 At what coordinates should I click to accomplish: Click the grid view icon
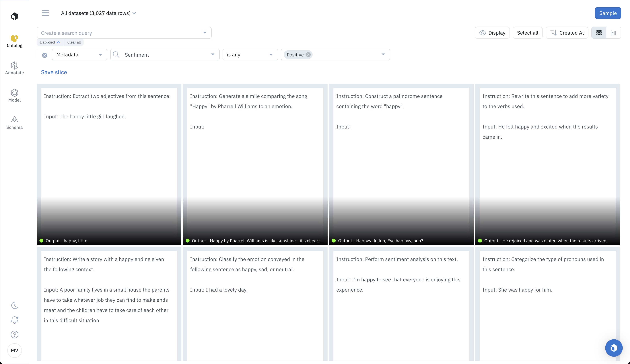coord(599,33)
